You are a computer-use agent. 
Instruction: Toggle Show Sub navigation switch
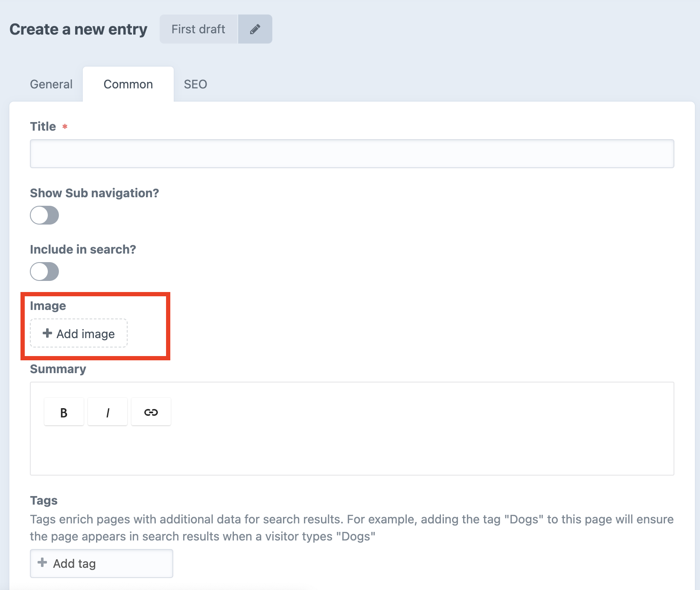[44, 215]
